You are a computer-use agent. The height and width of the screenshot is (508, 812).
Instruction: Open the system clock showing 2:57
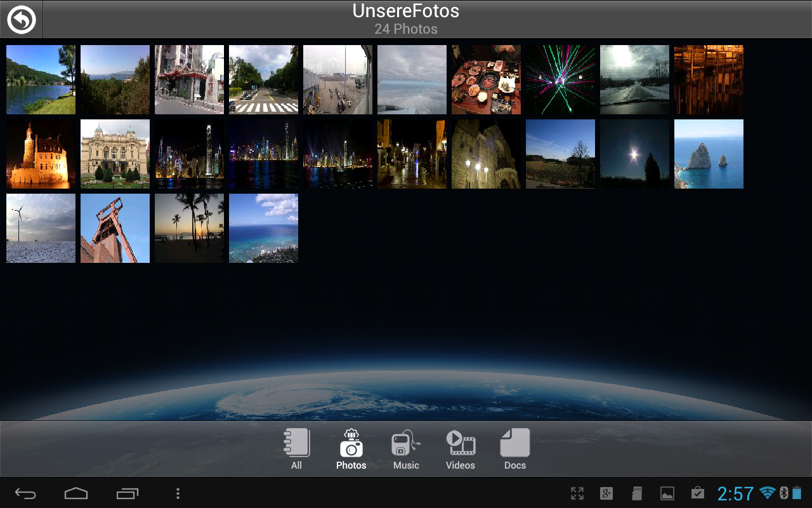point(735,493)
